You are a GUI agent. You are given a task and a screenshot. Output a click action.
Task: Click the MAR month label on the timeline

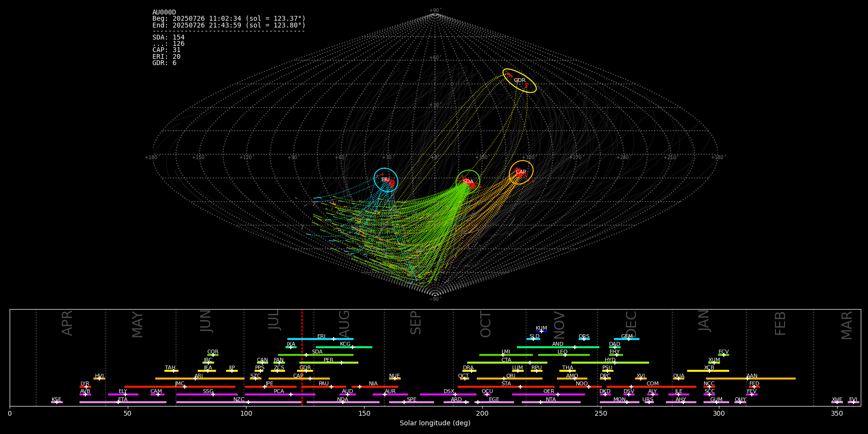click(847, 325)
